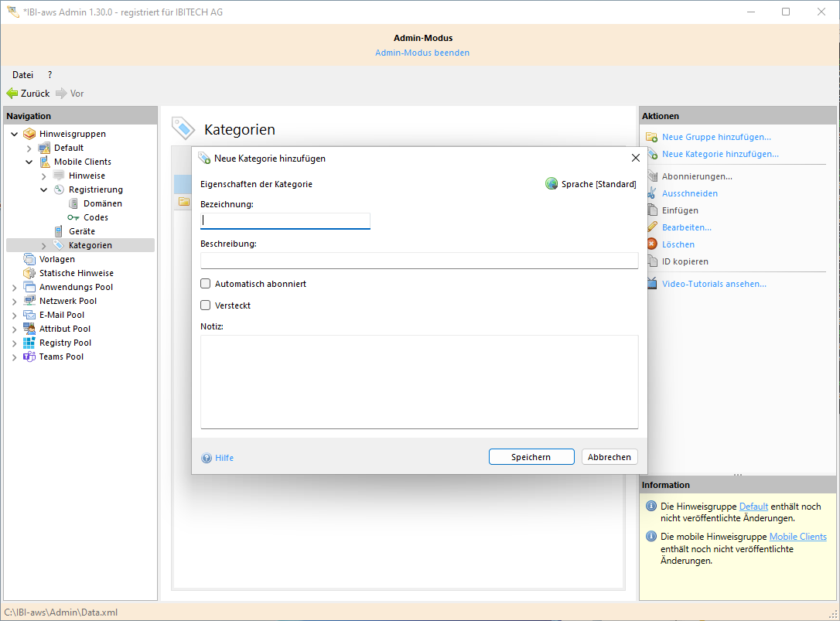Viewport: 840px width, 621px height.
Task: Click the E-Mail Pool envelope icon
Action: [29, 315]
